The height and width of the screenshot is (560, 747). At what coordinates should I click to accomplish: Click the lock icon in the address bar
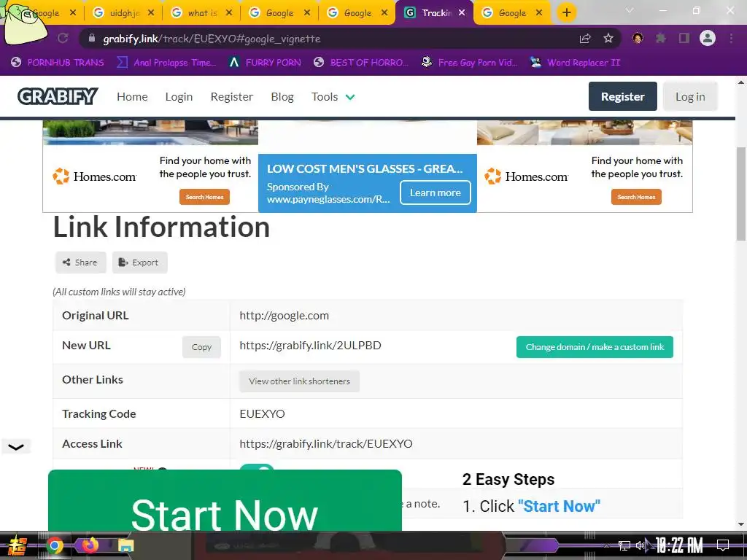(x=92, y=39)
